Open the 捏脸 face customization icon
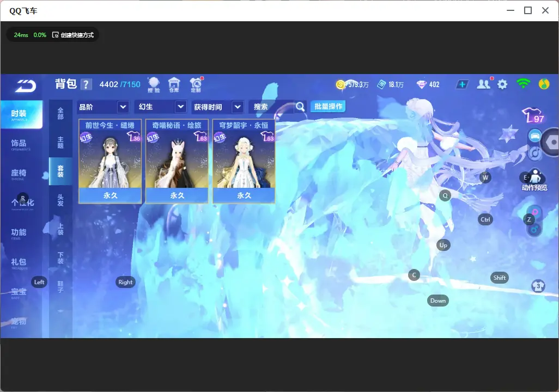Screen dimensions: 559x392 154,85
